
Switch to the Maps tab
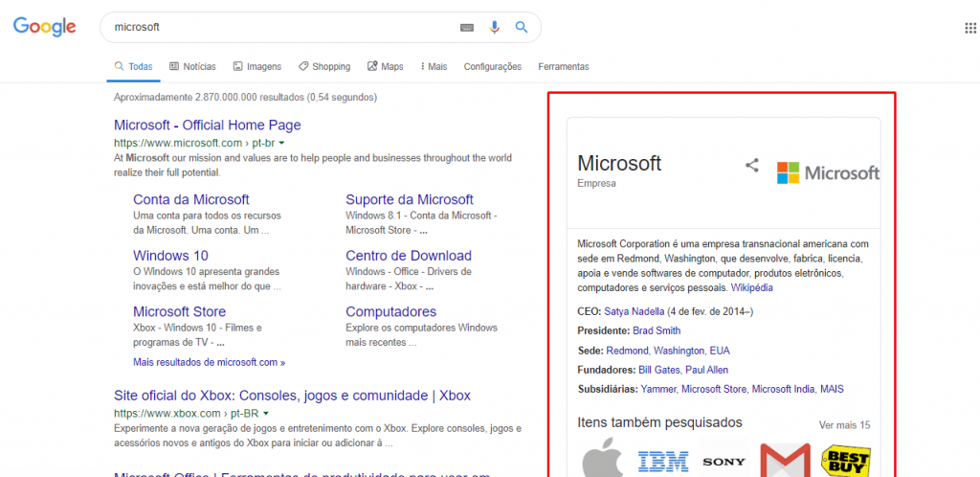click(385, 66)
